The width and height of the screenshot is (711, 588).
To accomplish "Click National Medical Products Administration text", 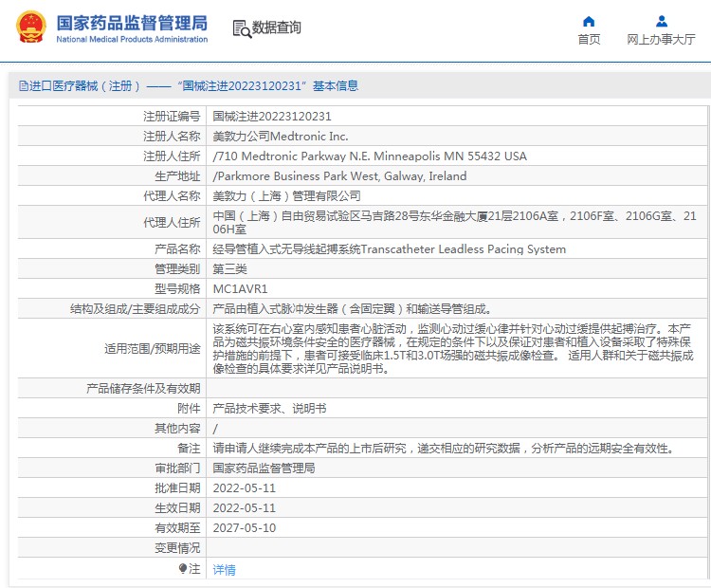I will (x=132, y=40).
